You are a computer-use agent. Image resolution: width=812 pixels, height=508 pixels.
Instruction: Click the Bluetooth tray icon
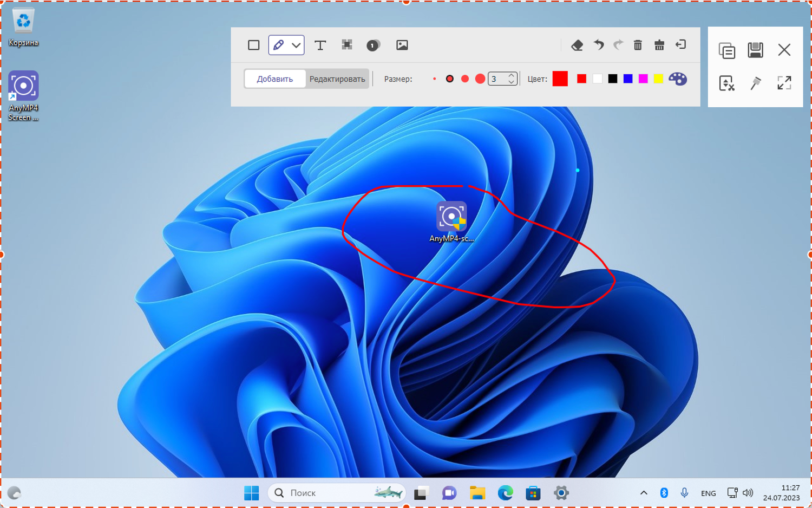[664, 493]
